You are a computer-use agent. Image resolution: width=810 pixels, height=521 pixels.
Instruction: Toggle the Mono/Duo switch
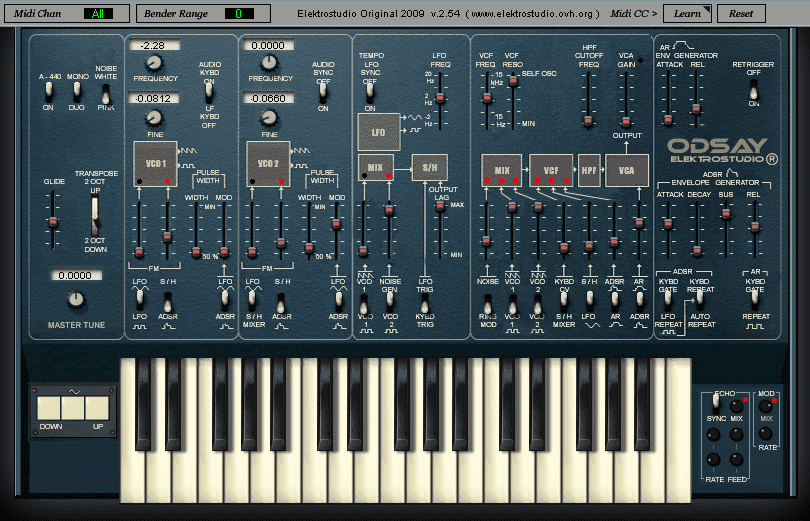pos(76,92)
